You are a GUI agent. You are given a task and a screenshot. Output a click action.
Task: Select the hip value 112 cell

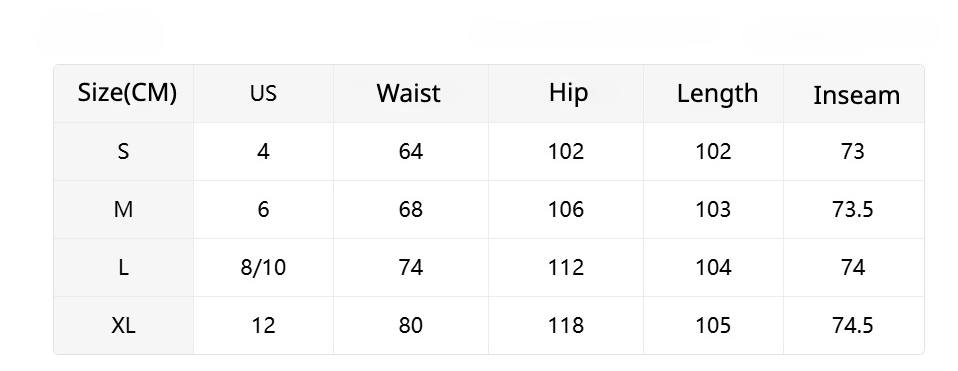coord(566,268)
